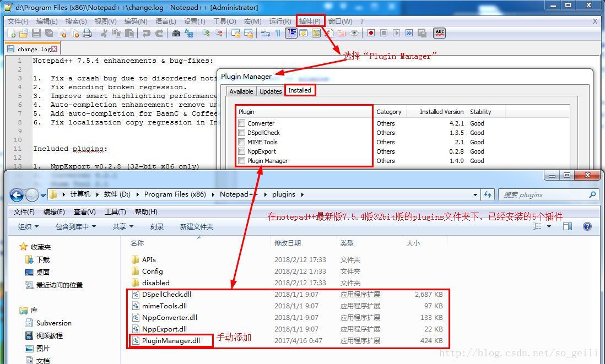Open the 查看(V) menu in Explorer
605x364 pixels.
pyautogui.click(x=84, y=211)
